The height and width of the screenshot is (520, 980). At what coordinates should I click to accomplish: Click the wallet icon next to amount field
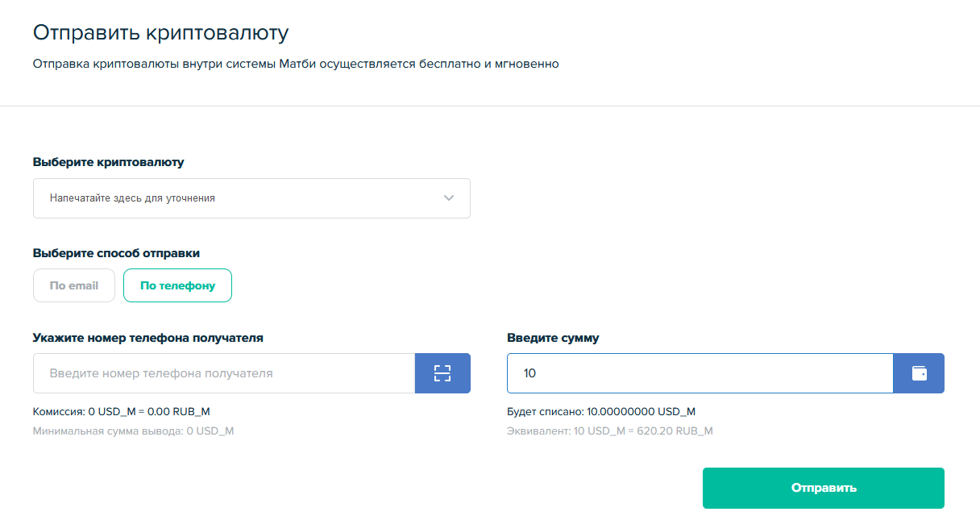918,373
